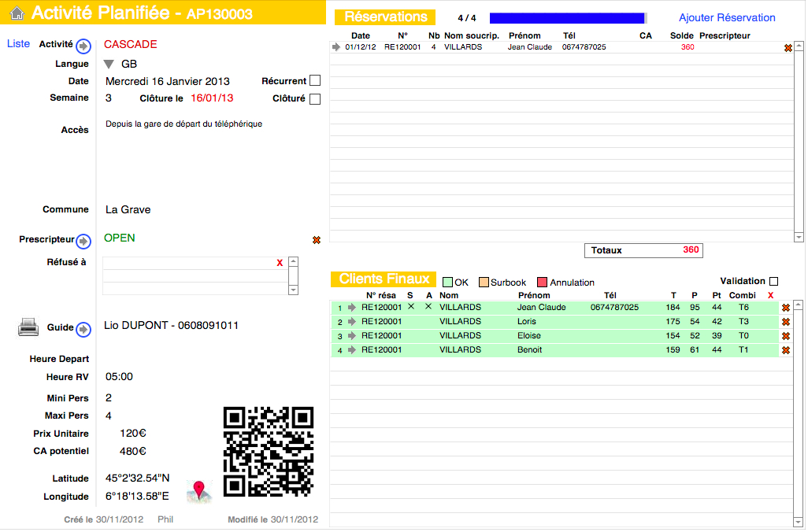Click the Nom soucrip. column header
This screenshot has width=808, height=532.
[472, 35]
